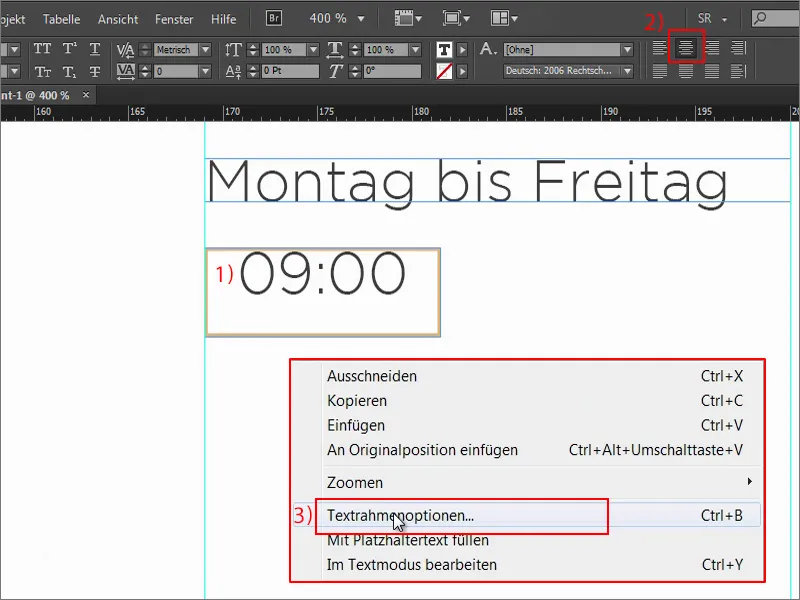Click the kerning V/A icon
This screenshot has width=800, height=600.
(x=125, y=49)
